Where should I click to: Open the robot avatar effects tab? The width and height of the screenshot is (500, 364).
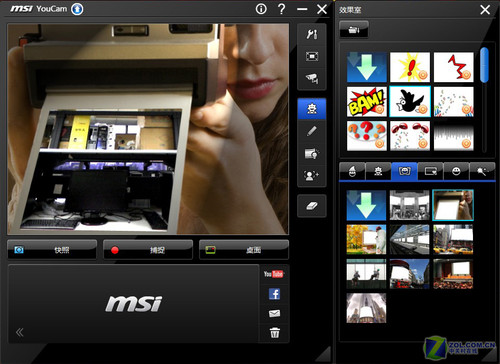coord(378,171)
